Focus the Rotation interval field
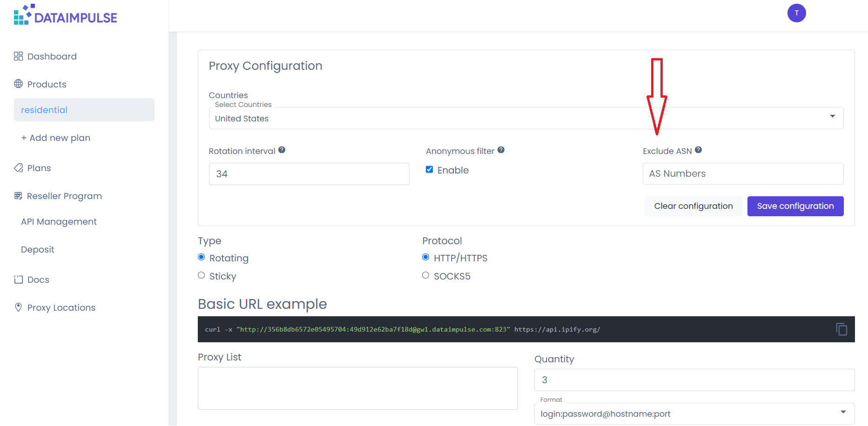The width and height of the screenshot is (868, 426). coord(309,174)
